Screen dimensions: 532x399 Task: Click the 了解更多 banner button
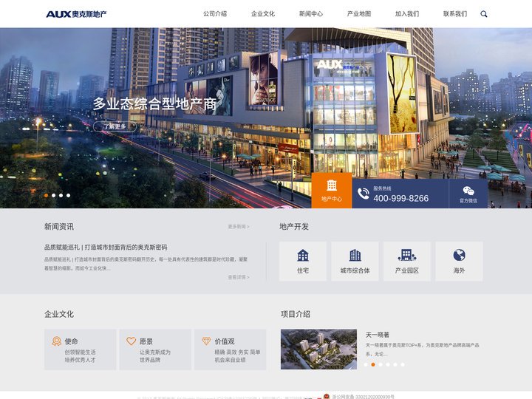click(x=115, y=126)
